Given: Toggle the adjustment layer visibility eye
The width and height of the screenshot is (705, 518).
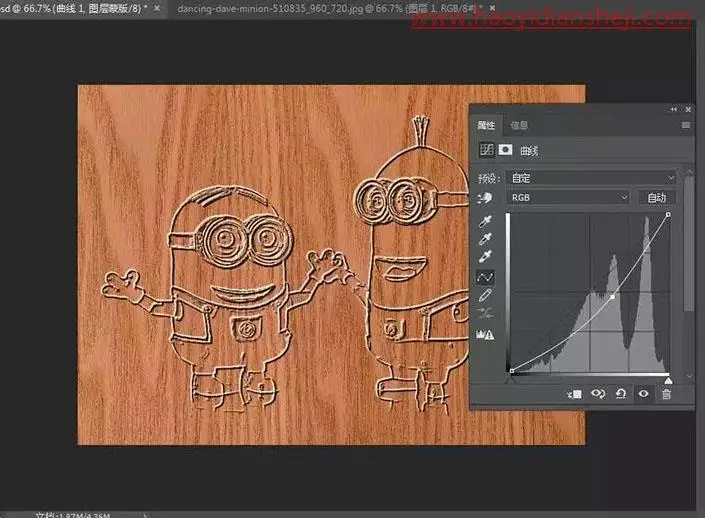Looking at the screenshot, I should click(x=643, y=394).
